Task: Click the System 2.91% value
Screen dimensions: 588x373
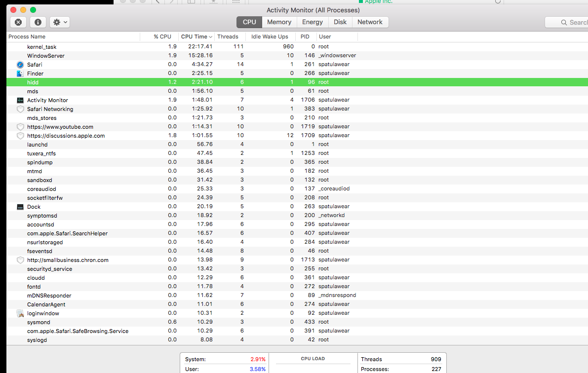Action: click(258, 359)
